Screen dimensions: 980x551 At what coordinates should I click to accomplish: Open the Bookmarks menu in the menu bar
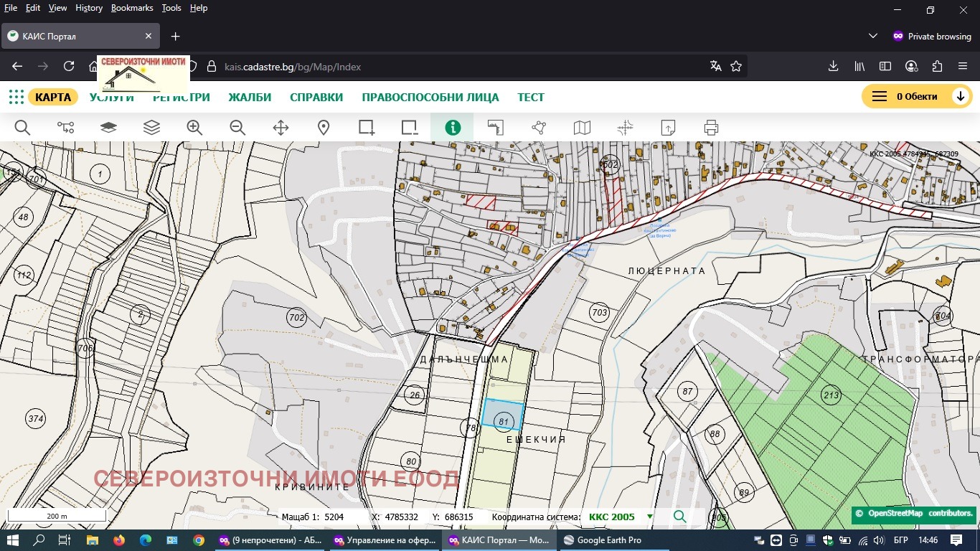click(132, 8)
